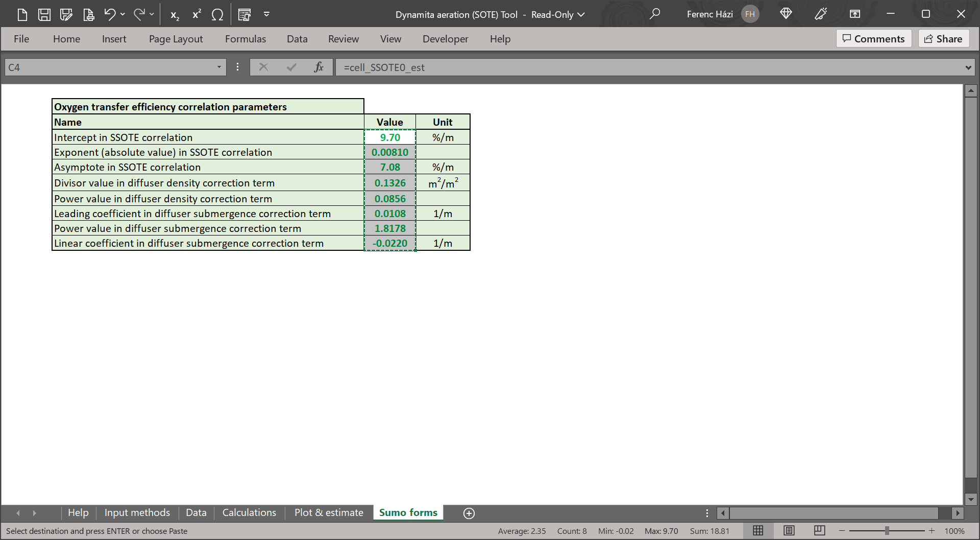Add a new sheet with plus icon
980x540 pixels.
pyautogui.click(x=469, y=513)
